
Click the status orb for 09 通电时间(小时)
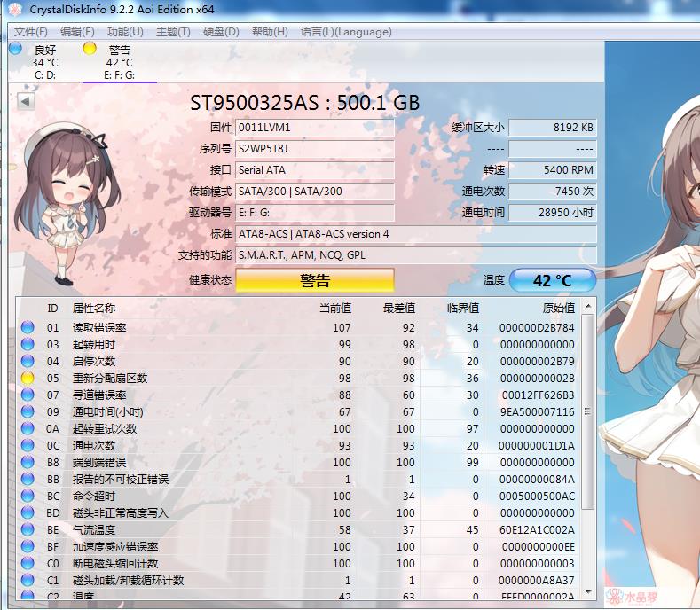tap(28, 411)
